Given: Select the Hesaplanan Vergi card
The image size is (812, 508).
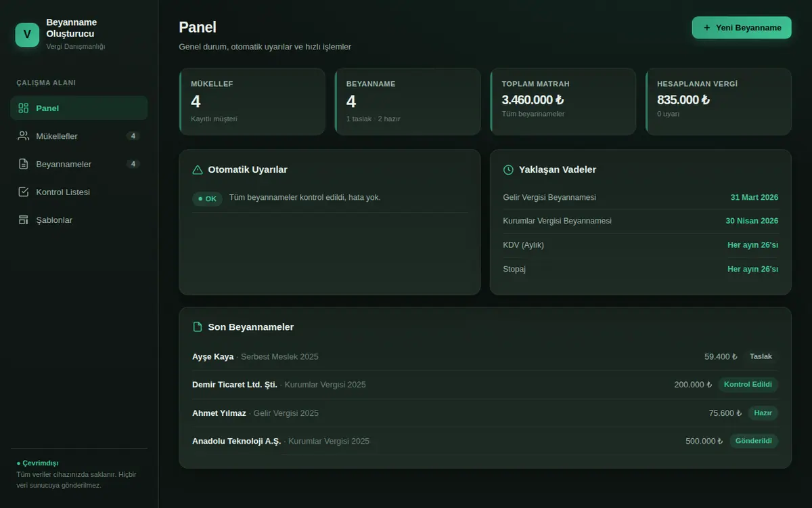Looking at the screenshot, I should 719,102.
